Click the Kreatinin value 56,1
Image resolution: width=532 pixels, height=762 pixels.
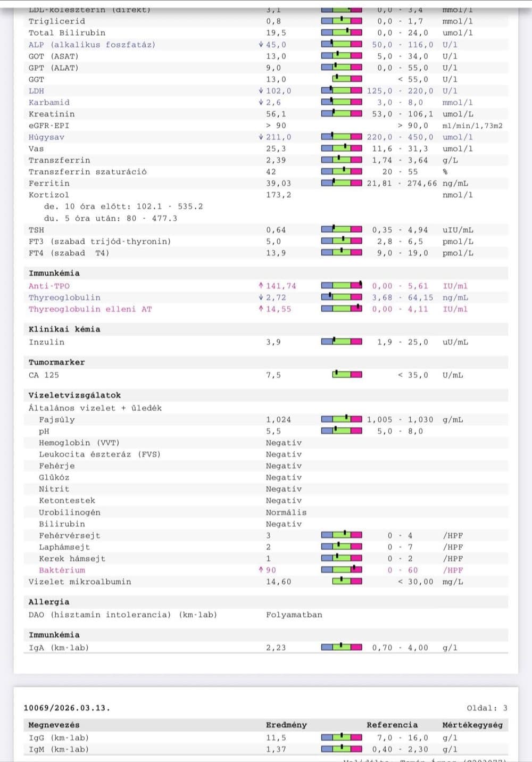coord(276,114)
